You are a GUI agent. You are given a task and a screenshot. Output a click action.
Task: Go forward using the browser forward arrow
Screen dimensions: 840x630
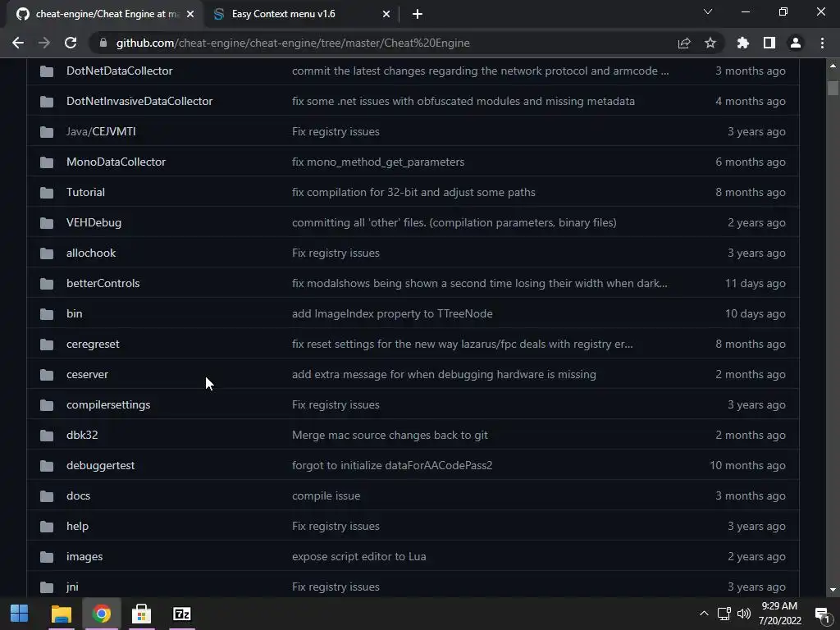pos(44,43)
